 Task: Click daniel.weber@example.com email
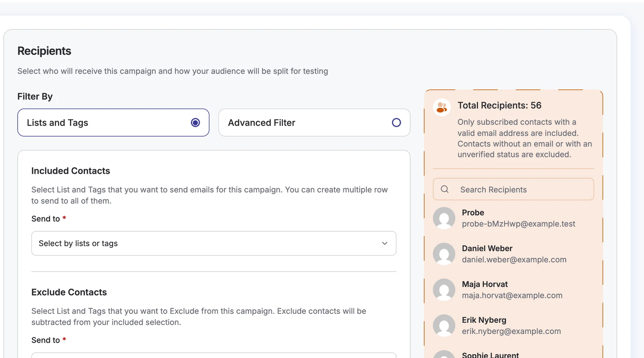[514, 260]
